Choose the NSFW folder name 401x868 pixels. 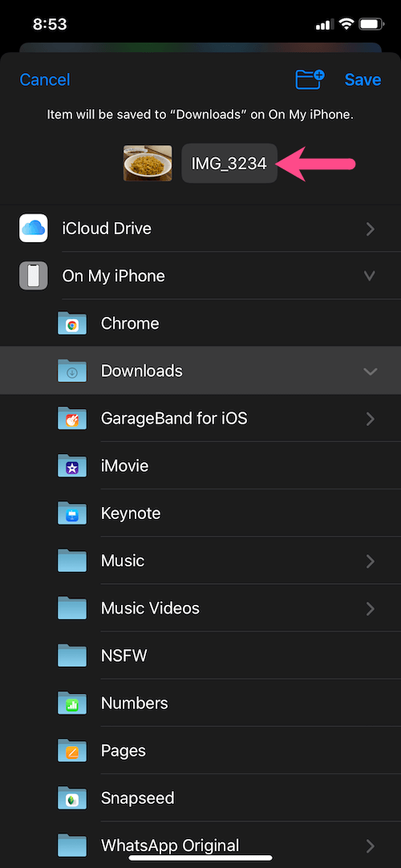point(124,656)
